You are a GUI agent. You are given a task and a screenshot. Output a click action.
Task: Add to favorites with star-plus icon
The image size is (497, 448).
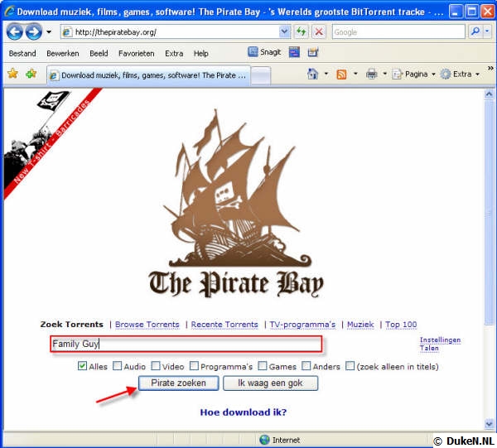31,74
